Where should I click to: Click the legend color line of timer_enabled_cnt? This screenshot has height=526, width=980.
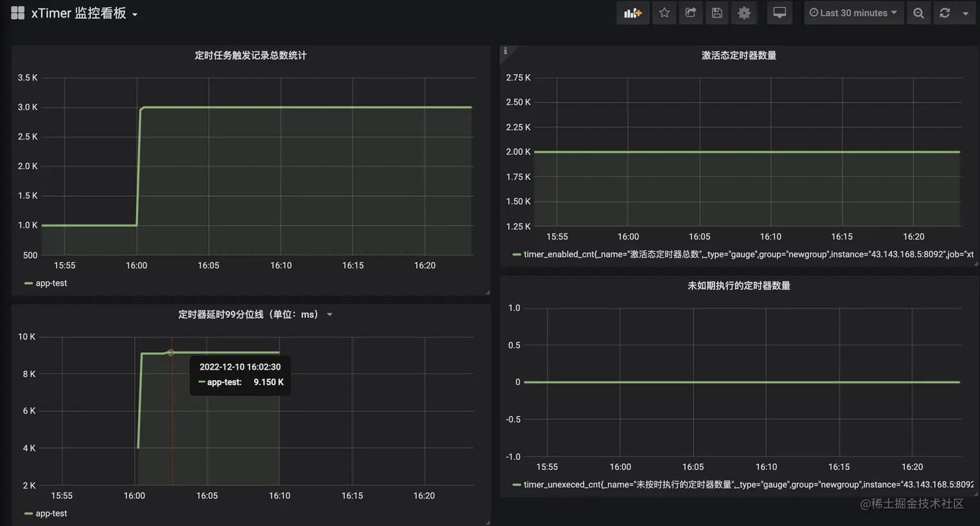point(517,255)
